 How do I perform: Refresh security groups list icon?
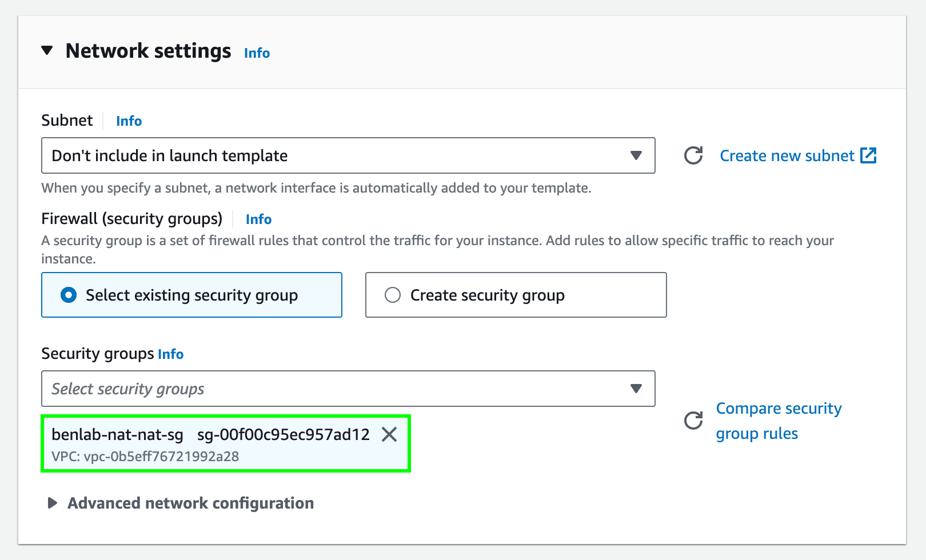coord(693,421)
